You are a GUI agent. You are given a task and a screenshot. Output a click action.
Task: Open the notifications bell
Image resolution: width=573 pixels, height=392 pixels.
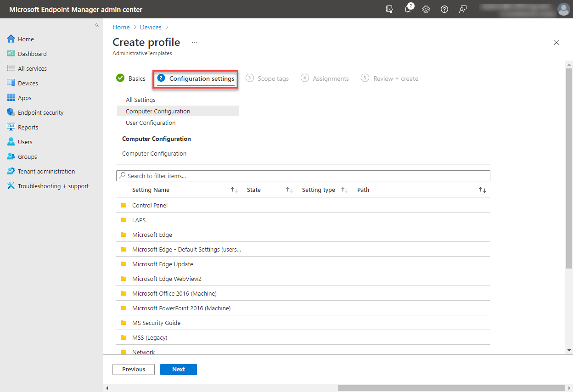pos(408,9)
